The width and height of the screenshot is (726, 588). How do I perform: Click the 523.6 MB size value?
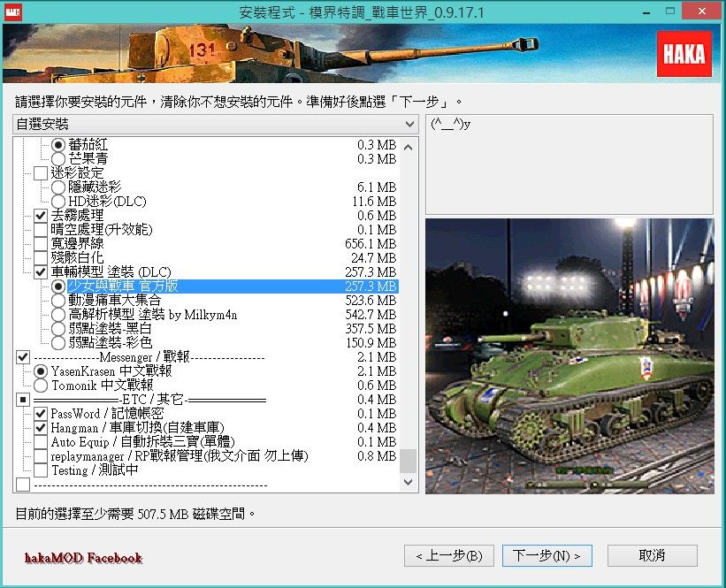[x=371, y=301]
